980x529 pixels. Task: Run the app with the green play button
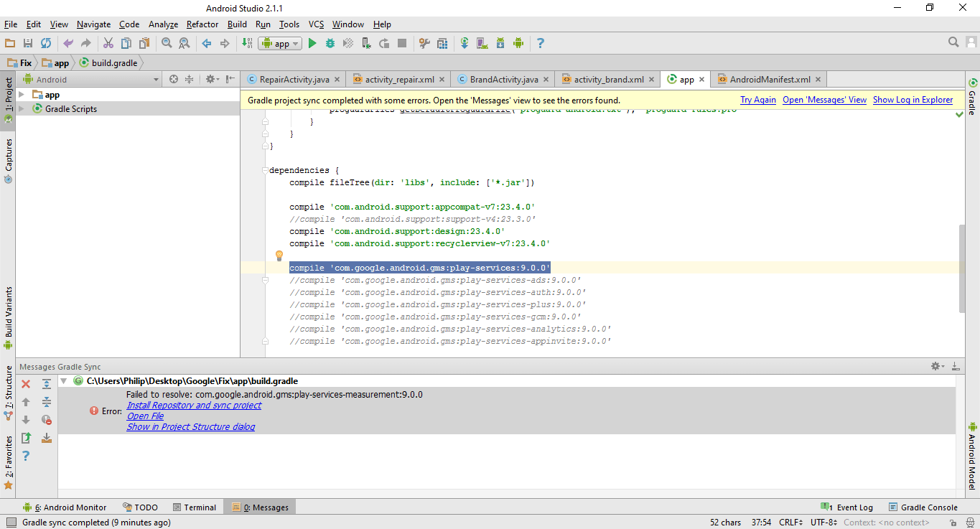pos(312,44)
